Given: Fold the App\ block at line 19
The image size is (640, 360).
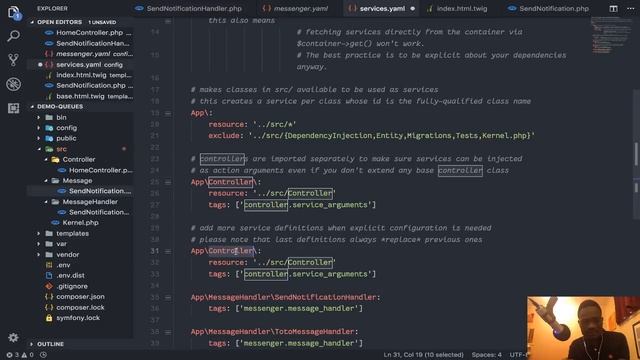Looking at the screenshot, I should [168, 113].
